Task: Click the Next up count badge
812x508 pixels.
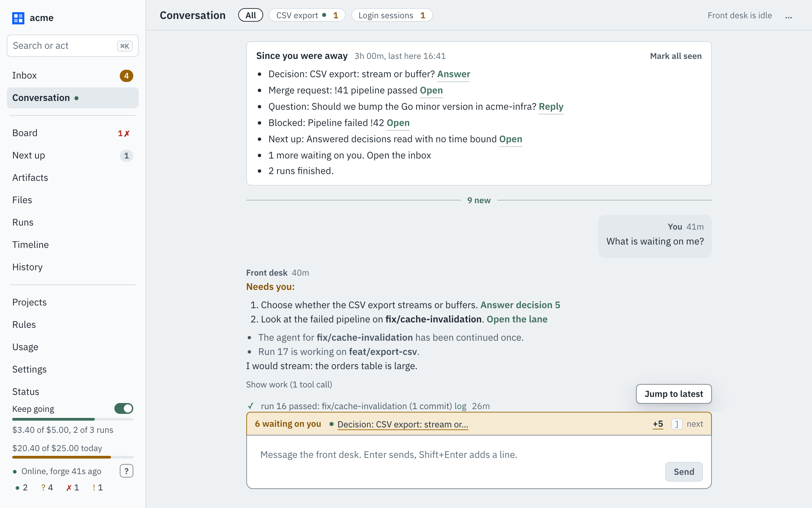Action: coord(126,155)
